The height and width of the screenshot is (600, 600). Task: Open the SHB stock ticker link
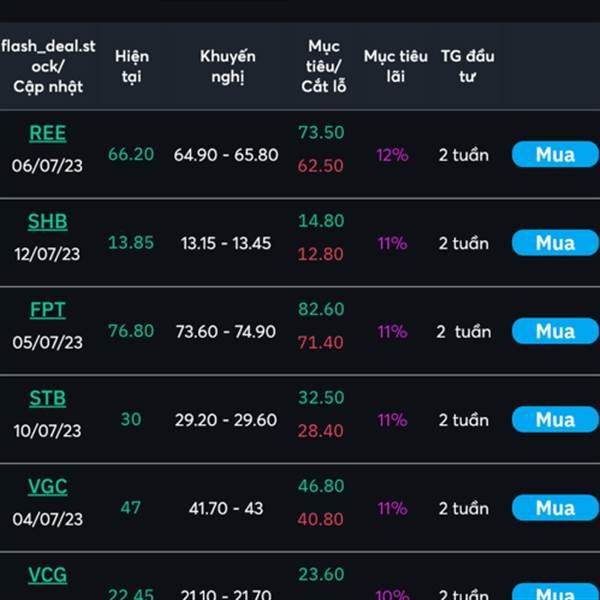click(x=48, y=222)
